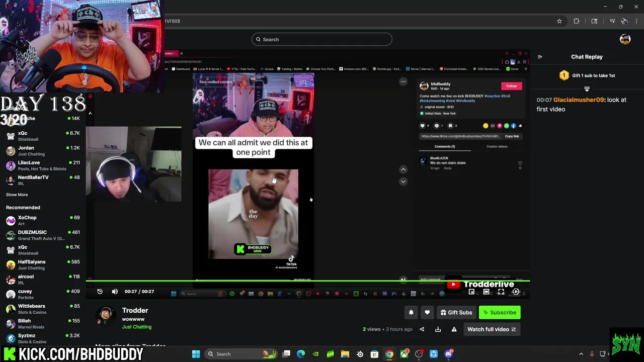This screenshot has height=362, width=644.
Task: Click the Gift 1 sub badge
Action: (564, 75)
